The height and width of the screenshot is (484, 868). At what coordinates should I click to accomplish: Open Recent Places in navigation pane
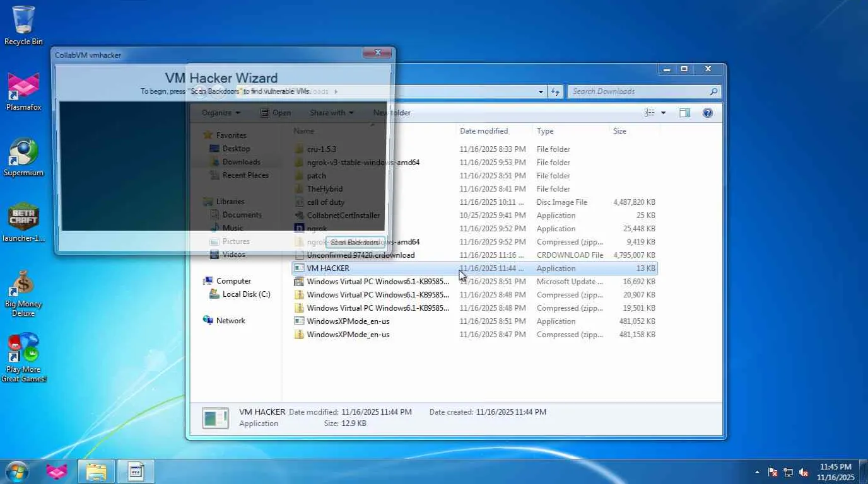tap(245, 175)
